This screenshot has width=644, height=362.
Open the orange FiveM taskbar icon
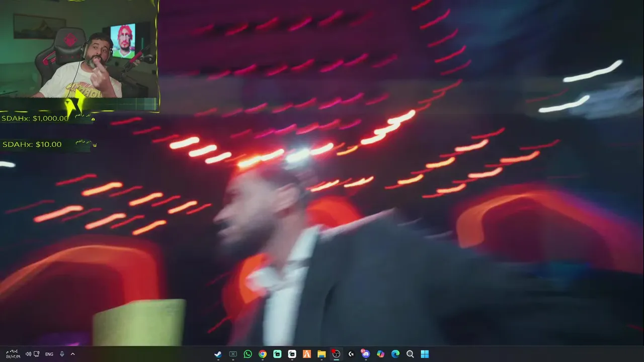point(307,354)
